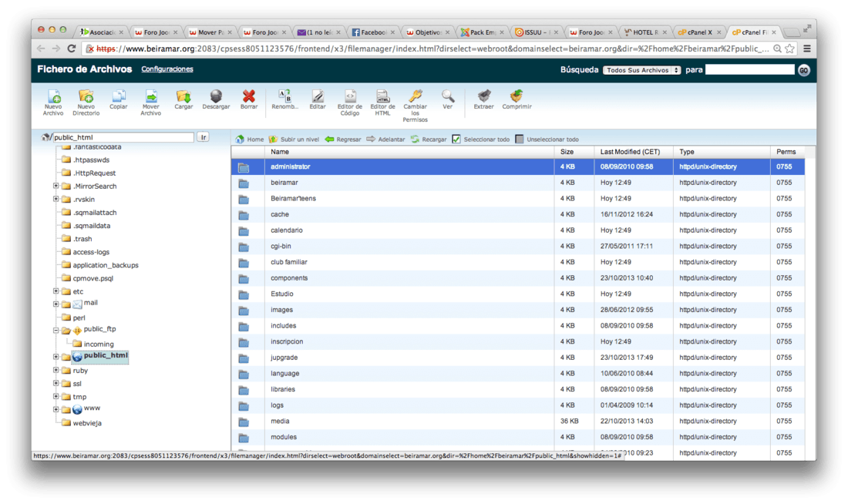Switch to the Facebook browser tab
The image size is (848, 504).
(x=372, y=32)
